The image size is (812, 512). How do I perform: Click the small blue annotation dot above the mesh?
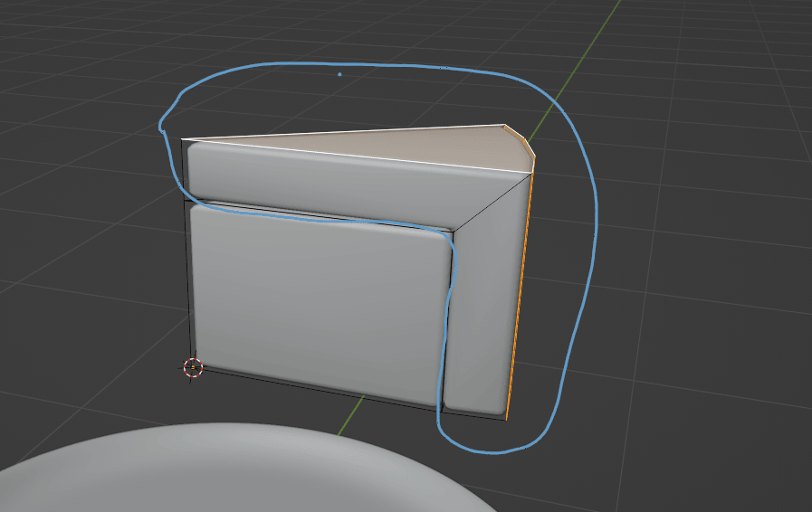(339, 74)
